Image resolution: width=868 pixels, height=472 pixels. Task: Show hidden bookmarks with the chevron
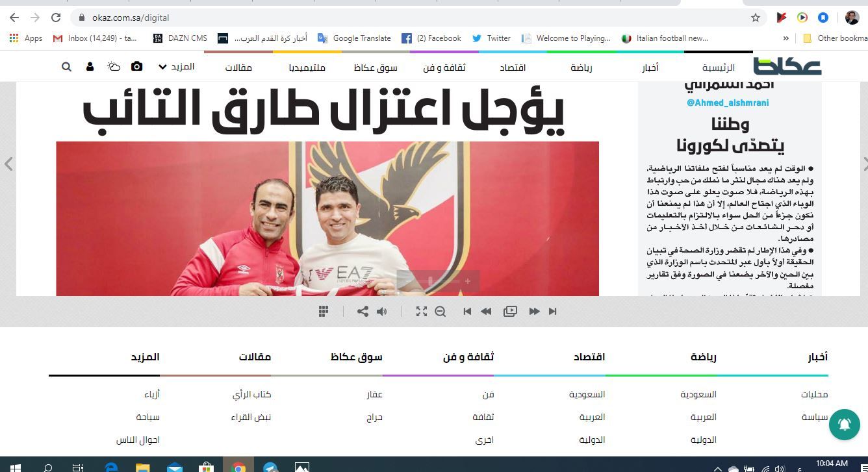(x=787, y=38)
